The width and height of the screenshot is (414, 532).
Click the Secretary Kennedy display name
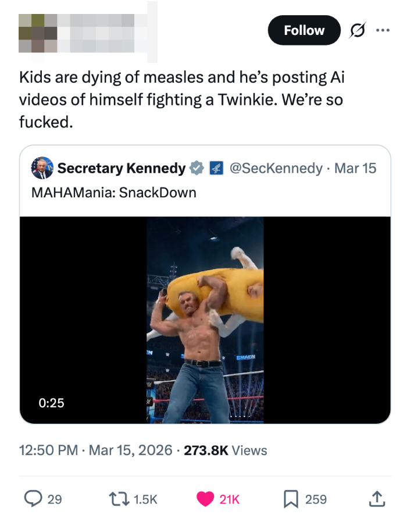tap(121, 168)
